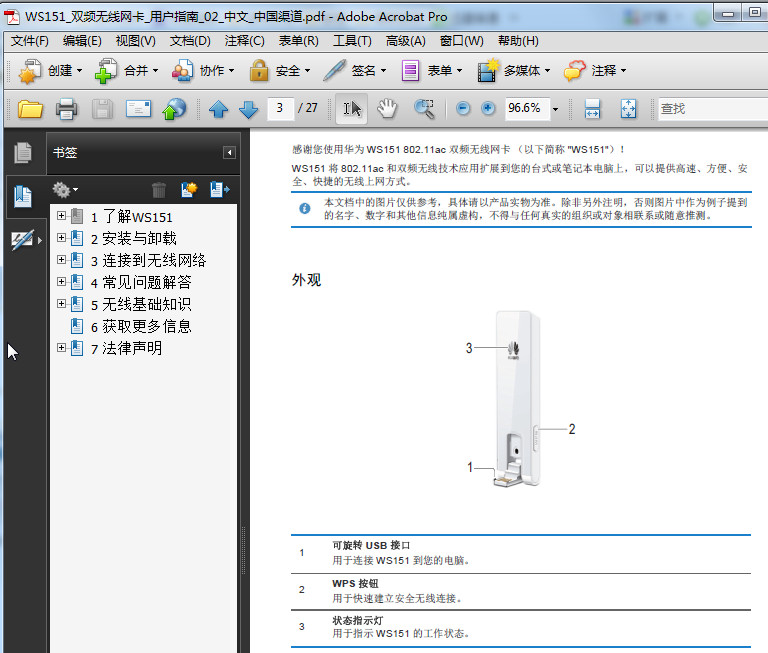This screenshot has height=653, width=768.
Task: Open the 表单 toolbar dropdown
Action: (432, 71)
